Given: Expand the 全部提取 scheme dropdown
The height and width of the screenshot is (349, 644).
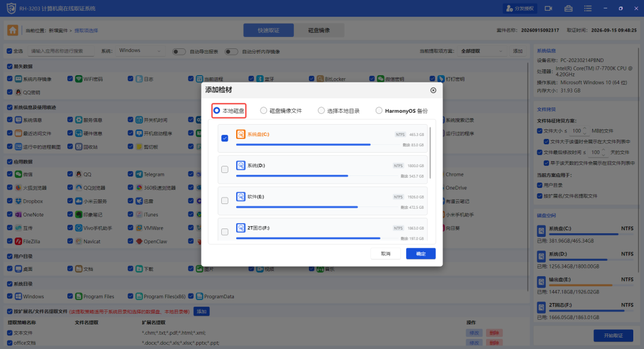Looking at the screenshot, I should (481, 51).
